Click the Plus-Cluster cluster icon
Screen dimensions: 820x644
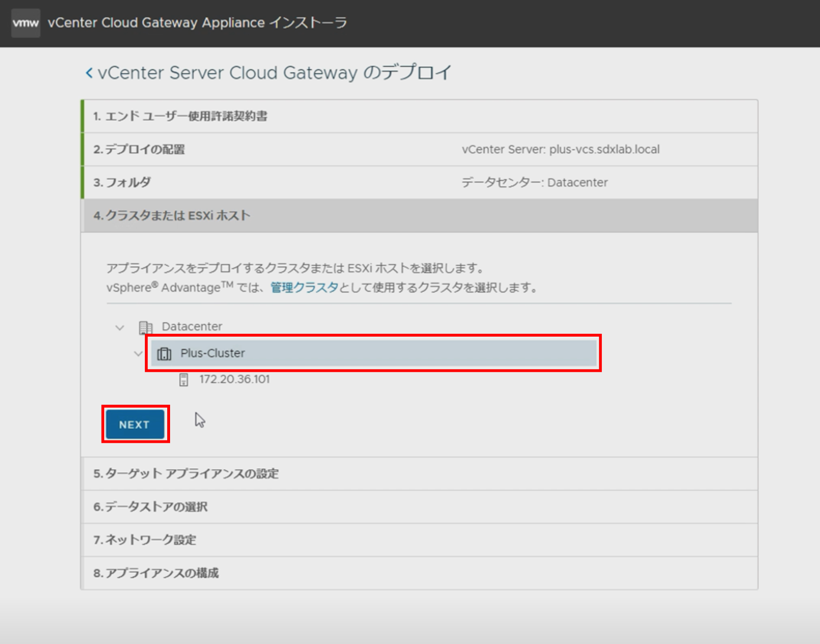(x=164, y=353)
